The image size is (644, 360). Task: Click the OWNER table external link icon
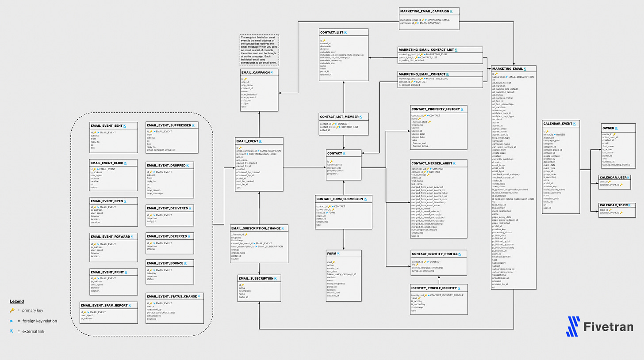tap(617, 129)
